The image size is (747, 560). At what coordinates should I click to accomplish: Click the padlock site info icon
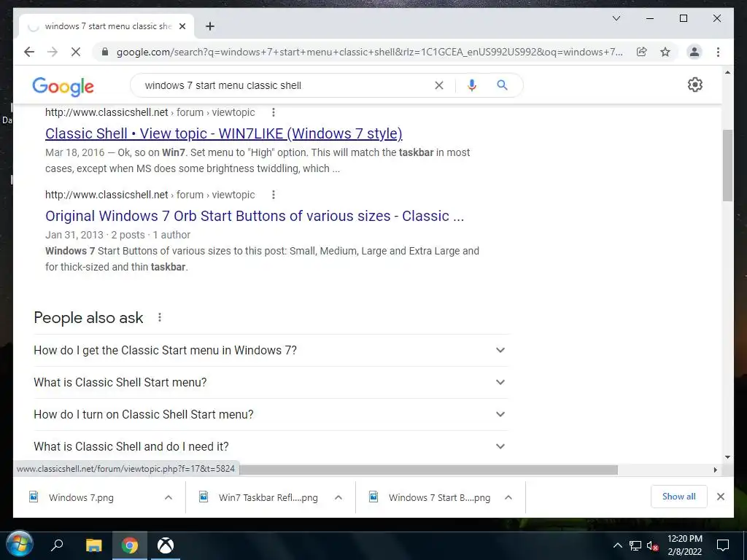coord(105,52)
